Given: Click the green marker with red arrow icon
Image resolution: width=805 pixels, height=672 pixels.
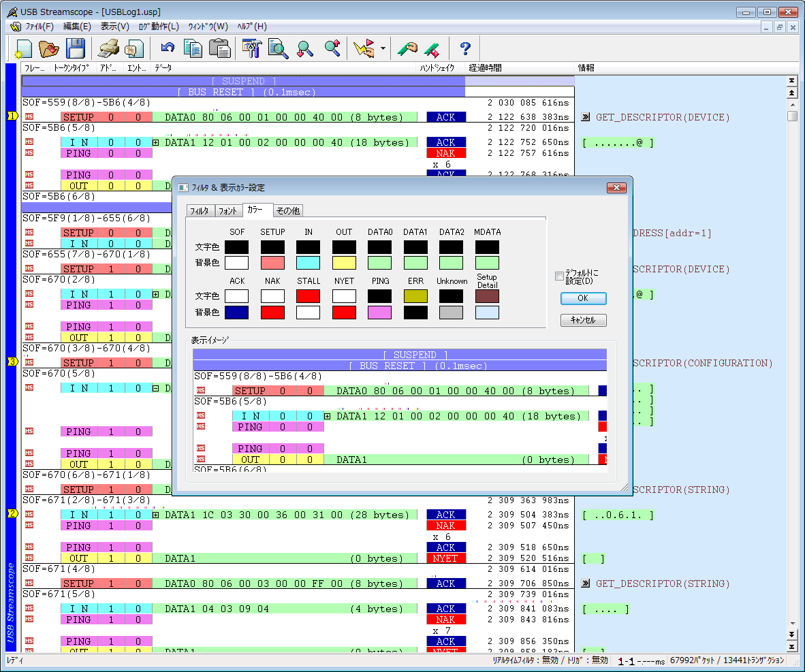Looking at the screenshot, I should tap(432, 50).
